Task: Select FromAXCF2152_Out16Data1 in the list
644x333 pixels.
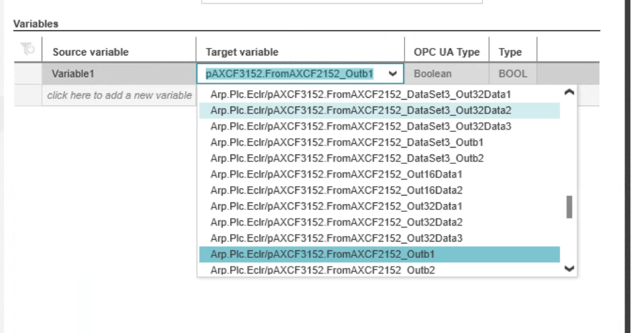Action: pos(379,174)
